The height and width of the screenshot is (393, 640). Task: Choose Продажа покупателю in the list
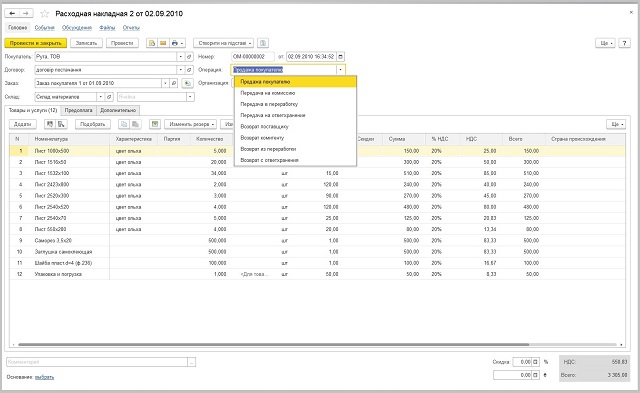coord(296,82)
